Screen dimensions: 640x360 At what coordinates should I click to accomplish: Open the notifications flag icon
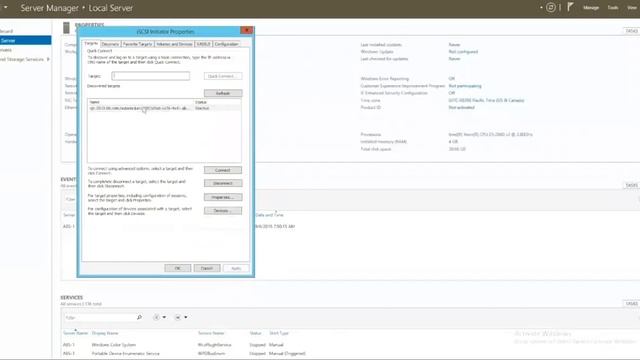(x=570, y=7)
